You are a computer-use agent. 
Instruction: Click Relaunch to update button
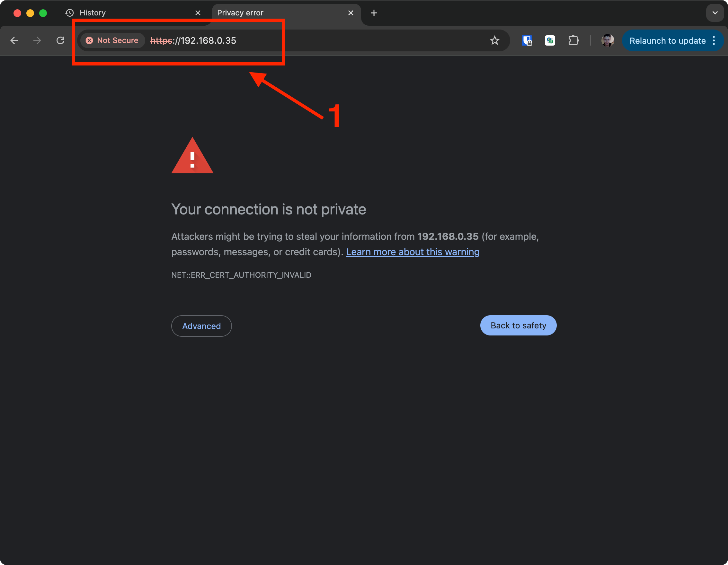coord(667,41)
